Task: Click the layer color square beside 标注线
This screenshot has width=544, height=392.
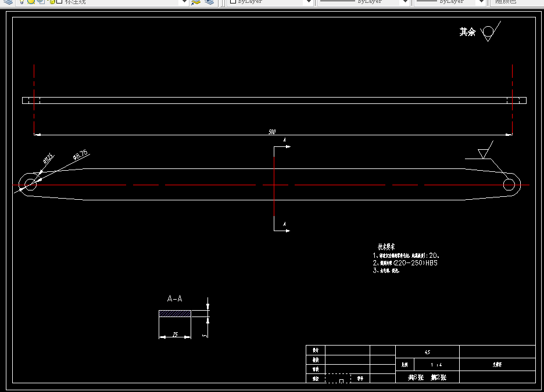Action: (59, 1)
